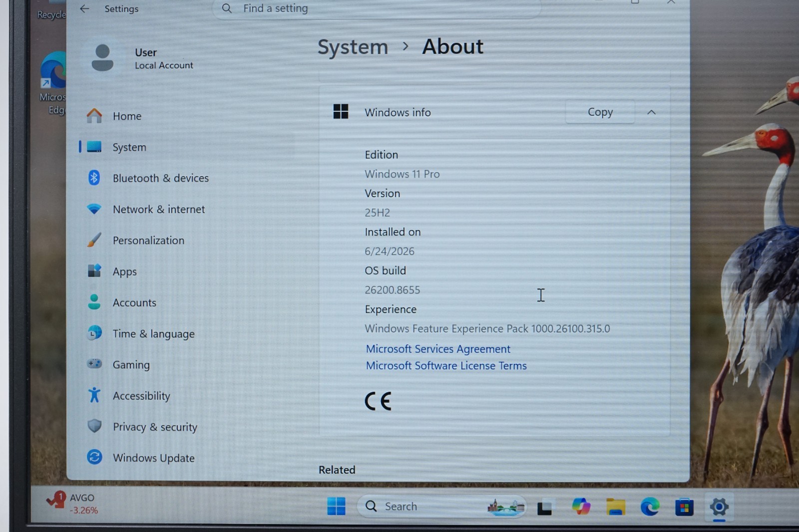The width and height of the screenshot is (799, 532).
Task: Click the taskbar Search box
Action: (x=441, y=507)
